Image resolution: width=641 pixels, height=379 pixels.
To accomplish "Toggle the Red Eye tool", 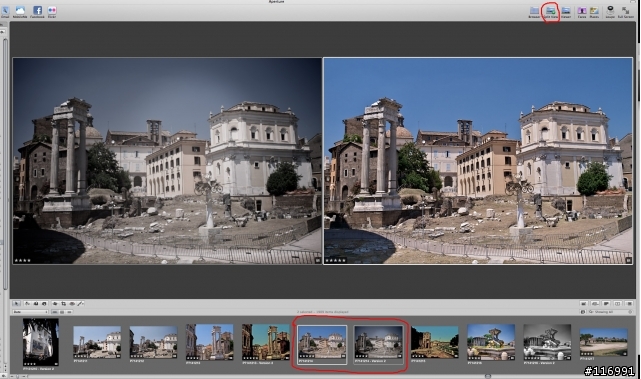I will point(72,304).
